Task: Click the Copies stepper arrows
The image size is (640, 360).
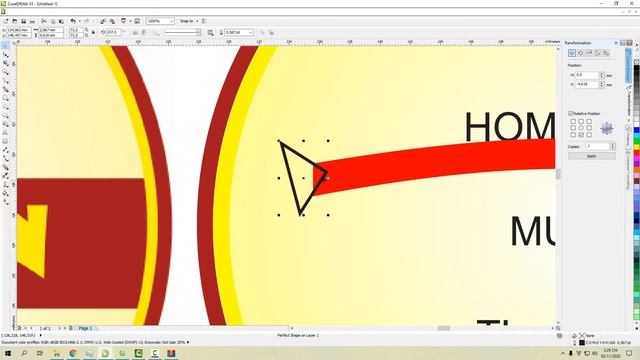Action: tap(612, 146)
